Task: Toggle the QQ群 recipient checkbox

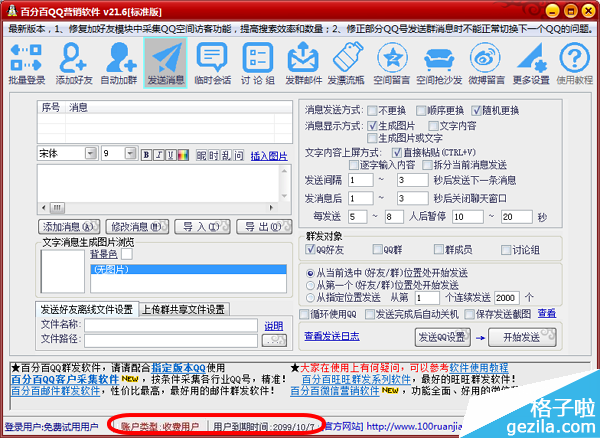Action: pyautogui.click(x=377, y=249)
